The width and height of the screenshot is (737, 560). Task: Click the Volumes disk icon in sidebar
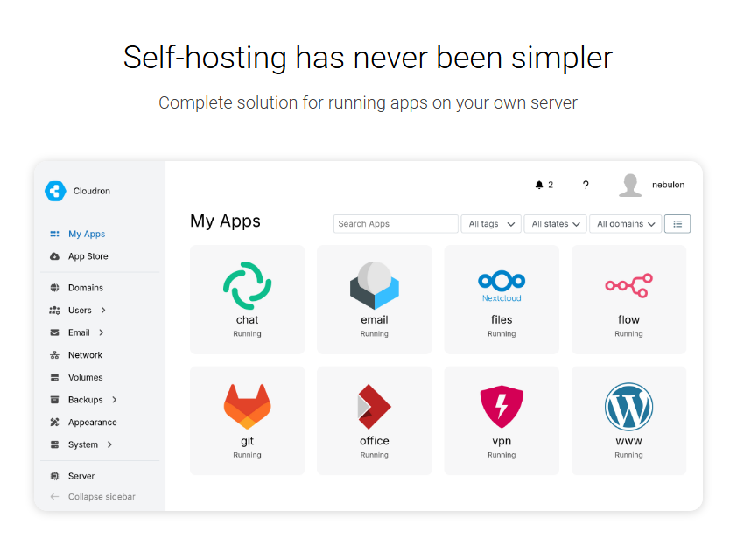(54, 377)
